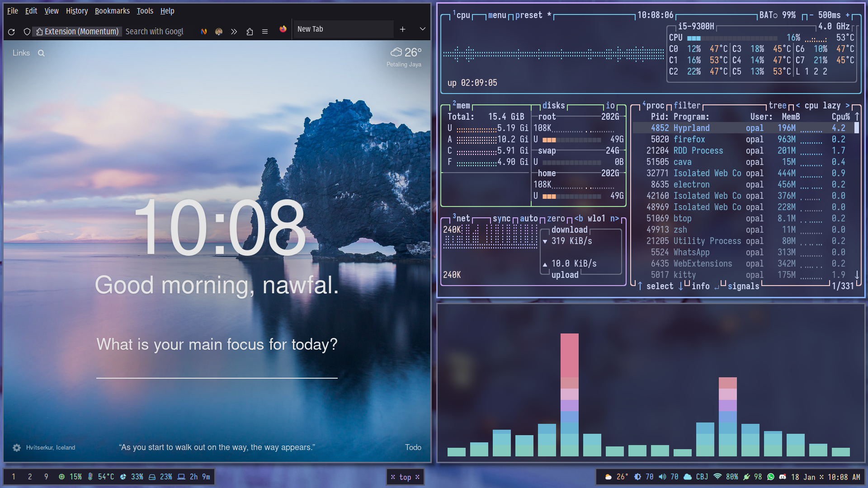Click the Wi-Fi icon showing 80%
Screen dimensions: 868x488
tap(718, 477)
